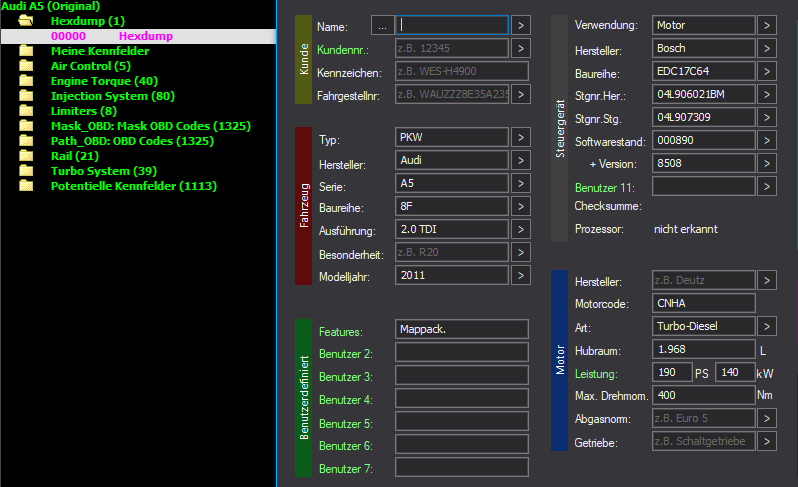This screenshot has height=487, width=798.
Task: Click the Benutzer 7 input field
Action: pos(462,467)
